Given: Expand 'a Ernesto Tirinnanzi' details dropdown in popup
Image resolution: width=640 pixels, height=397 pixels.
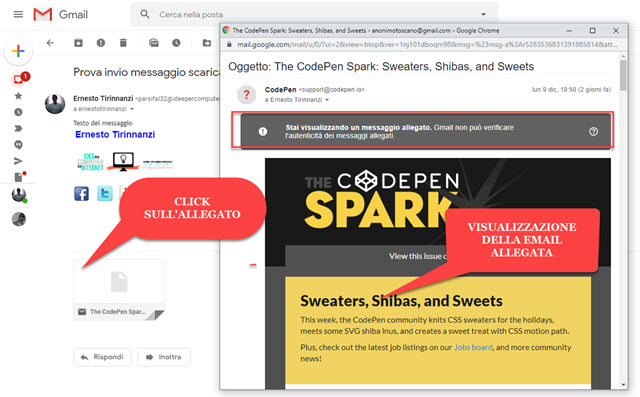Looking at the screenshot, I should pos(327,100).
